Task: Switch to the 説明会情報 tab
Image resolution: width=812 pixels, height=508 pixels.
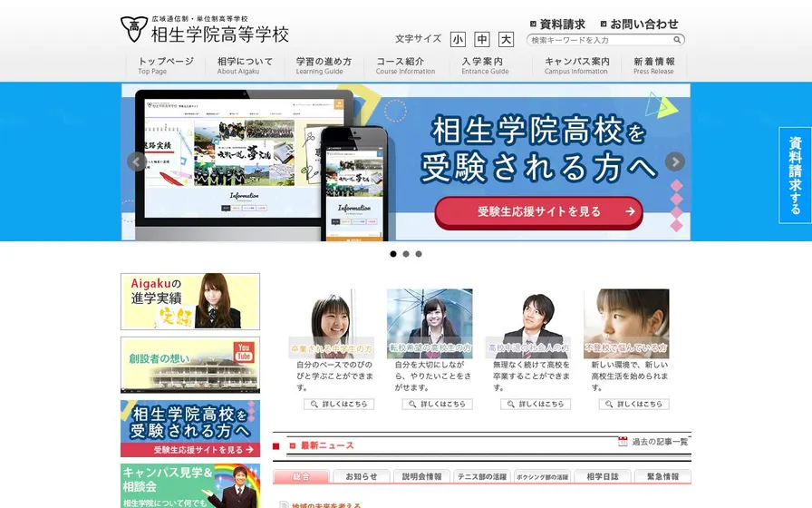Action: pyautogui.click(x=421, y=476)
